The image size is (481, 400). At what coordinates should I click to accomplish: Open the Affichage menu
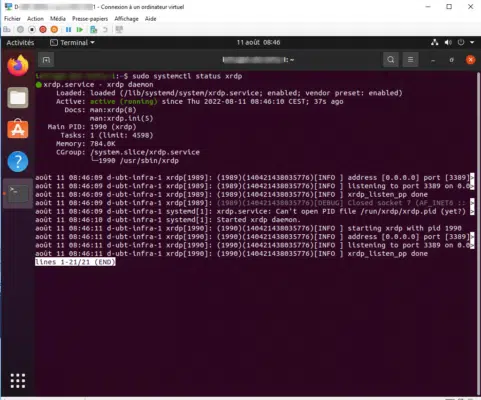(126, 19)
